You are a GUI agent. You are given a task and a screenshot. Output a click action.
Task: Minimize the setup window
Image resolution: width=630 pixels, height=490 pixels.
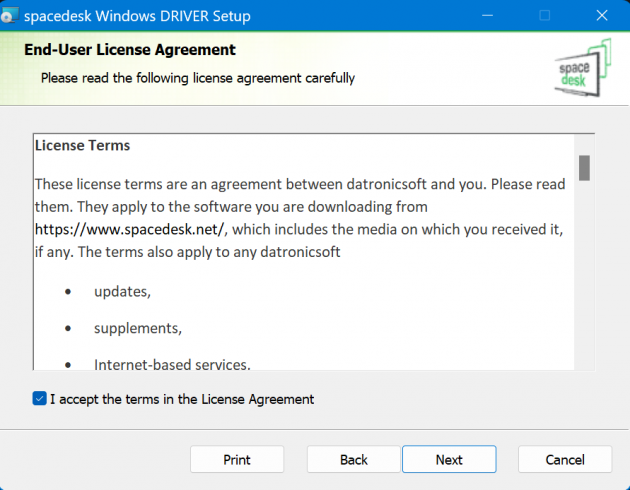point(489,16)
